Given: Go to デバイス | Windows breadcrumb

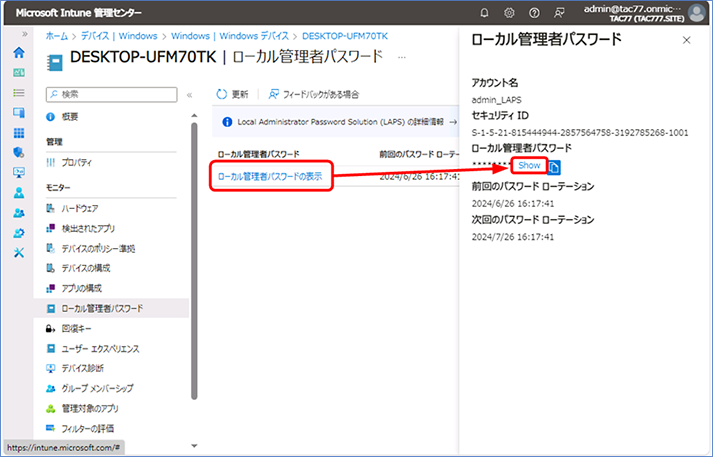Looking at the screenshot, I should 119,36.
